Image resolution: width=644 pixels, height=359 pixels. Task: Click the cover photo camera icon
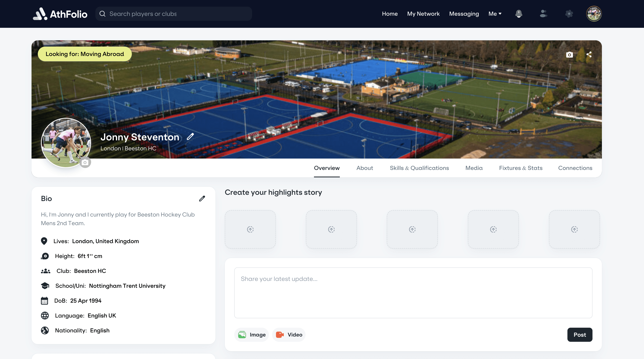tap(569, 55)
